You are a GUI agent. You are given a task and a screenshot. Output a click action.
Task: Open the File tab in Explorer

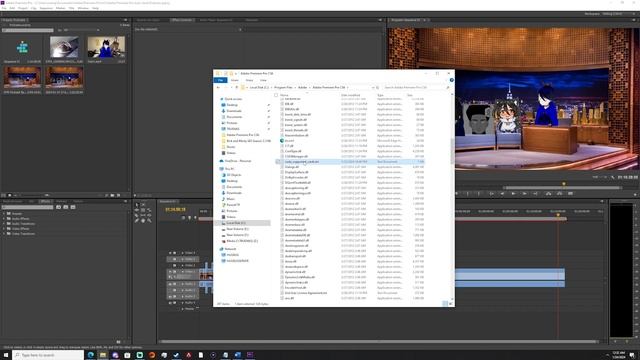click(220, 80)
